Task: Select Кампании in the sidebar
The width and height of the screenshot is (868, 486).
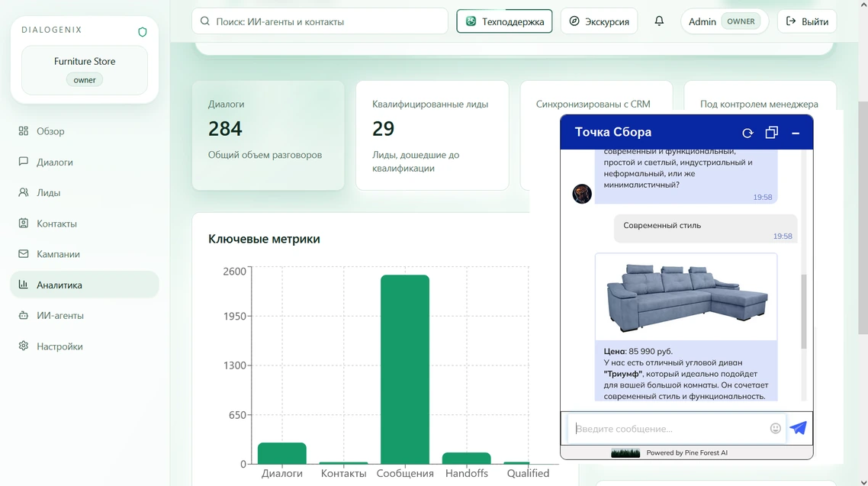Action: click(x=84, y=254)
